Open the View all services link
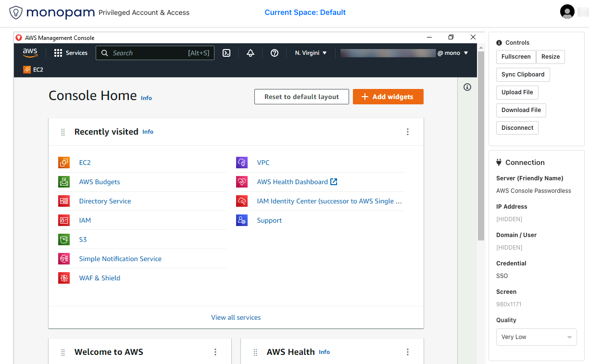The width and height of the screenshot is (589, 364). coord(236,317)
